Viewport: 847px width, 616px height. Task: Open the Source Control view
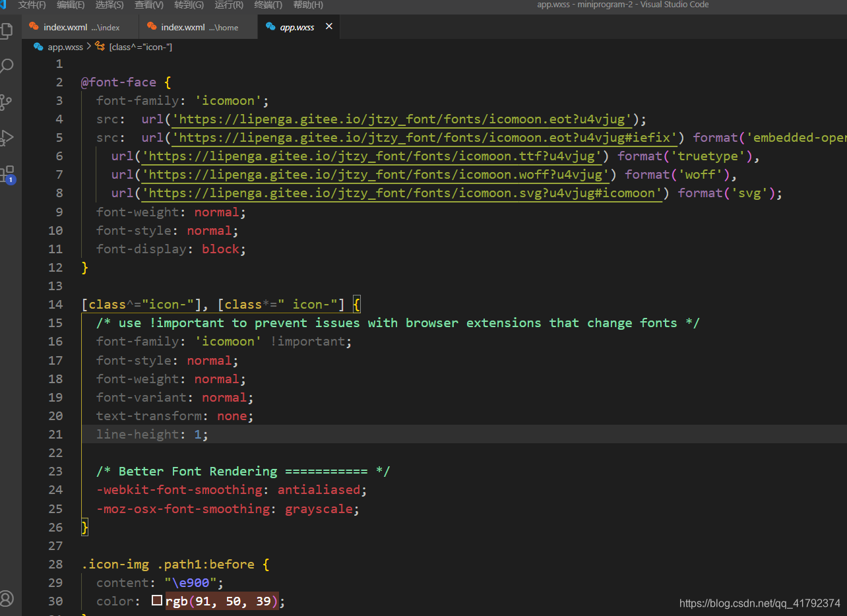coord(6,102)
